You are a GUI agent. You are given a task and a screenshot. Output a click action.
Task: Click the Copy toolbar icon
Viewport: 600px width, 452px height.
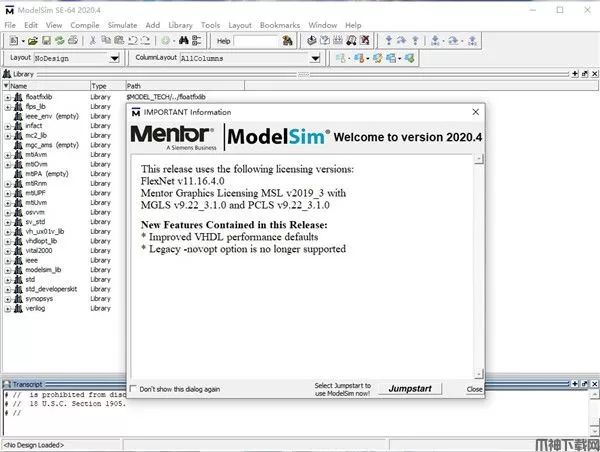pyautogui.click(x=106, y=40)
